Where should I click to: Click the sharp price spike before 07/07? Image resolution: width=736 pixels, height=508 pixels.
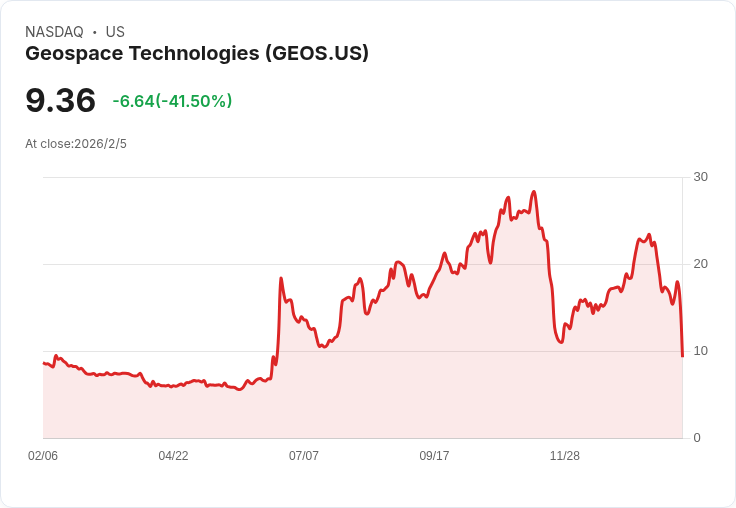click(281, 278)
